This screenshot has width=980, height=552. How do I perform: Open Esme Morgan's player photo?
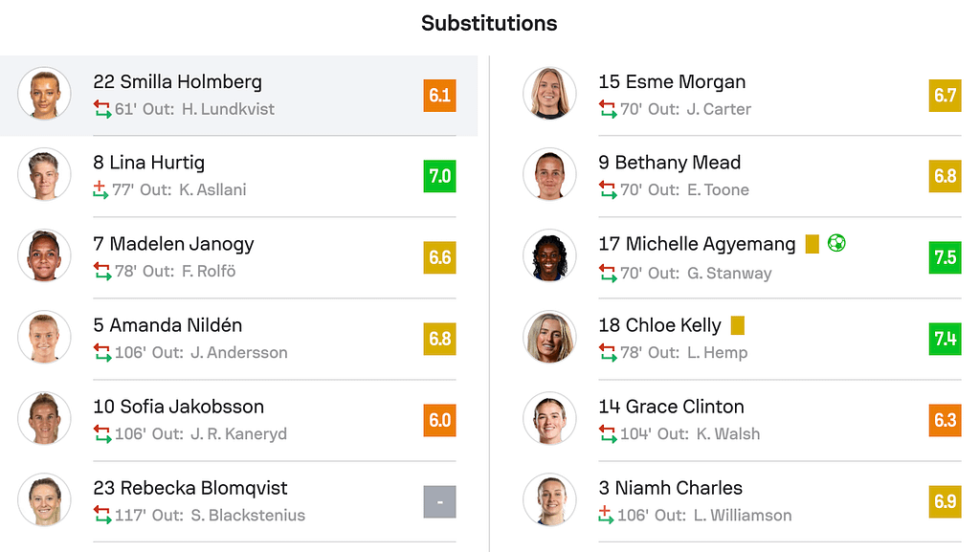549,94
